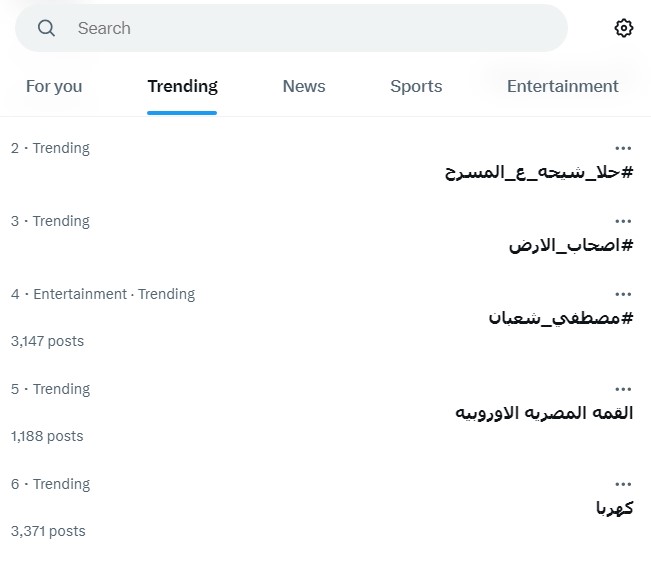Screen dimensions: 651x566
Task: Click three-dot menu on Entertainment trend 4
Action: [x=623, y=294]
